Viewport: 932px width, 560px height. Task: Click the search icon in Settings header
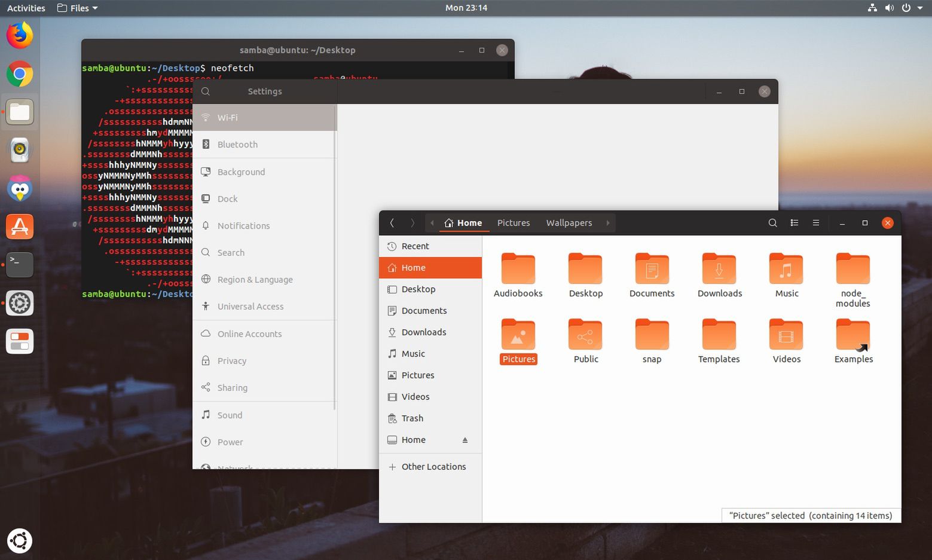point(205,91)
